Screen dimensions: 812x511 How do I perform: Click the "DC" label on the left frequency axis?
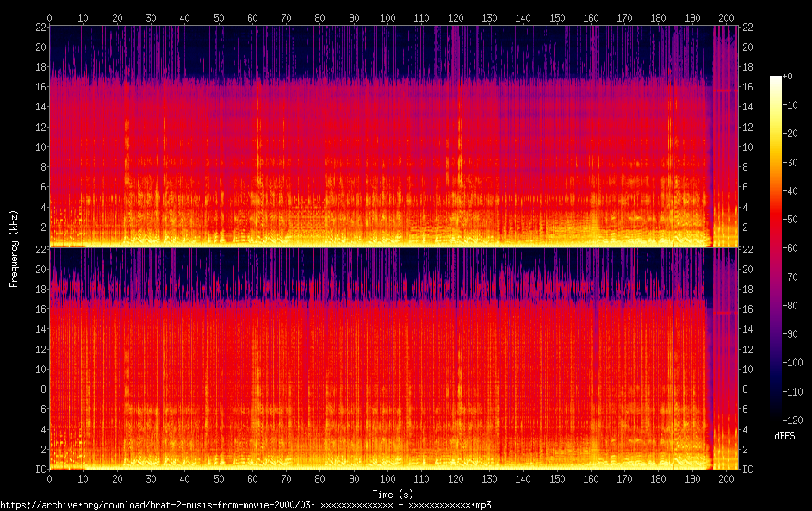[x=41, y=469]
